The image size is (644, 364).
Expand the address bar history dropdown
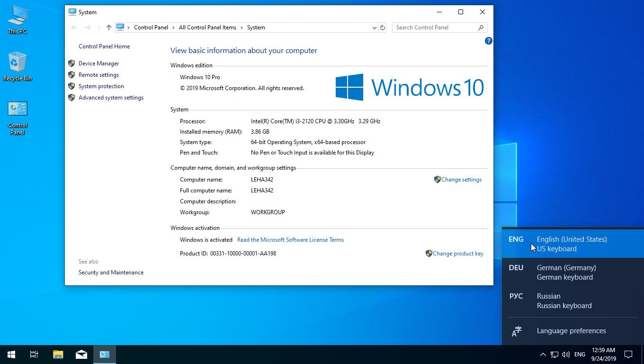[375, 27]
